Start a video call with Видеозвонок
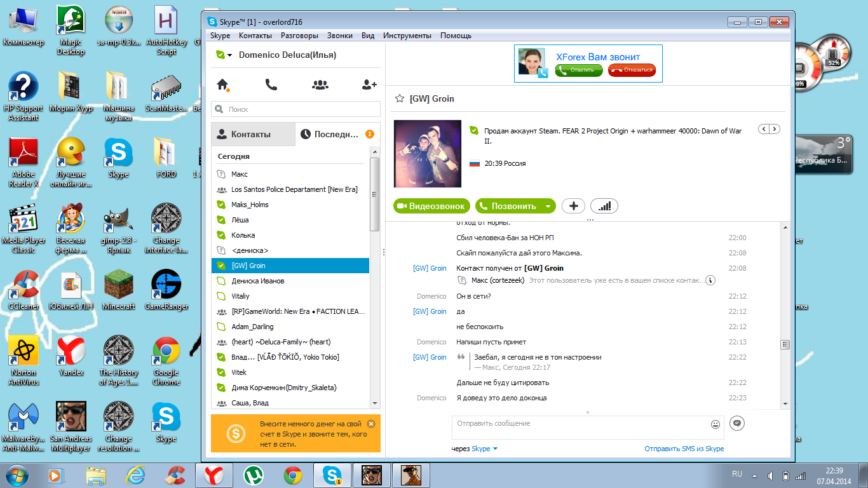Image resolution: width=868 pixels, height=488 pixels. 432,206
